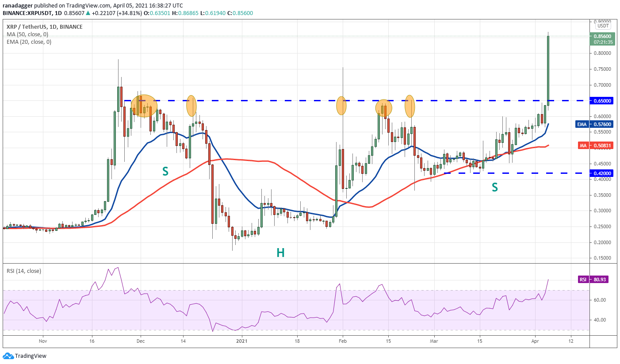Select the green H head marker
This screenshot has height=364, width=620.
pos(280,253)
